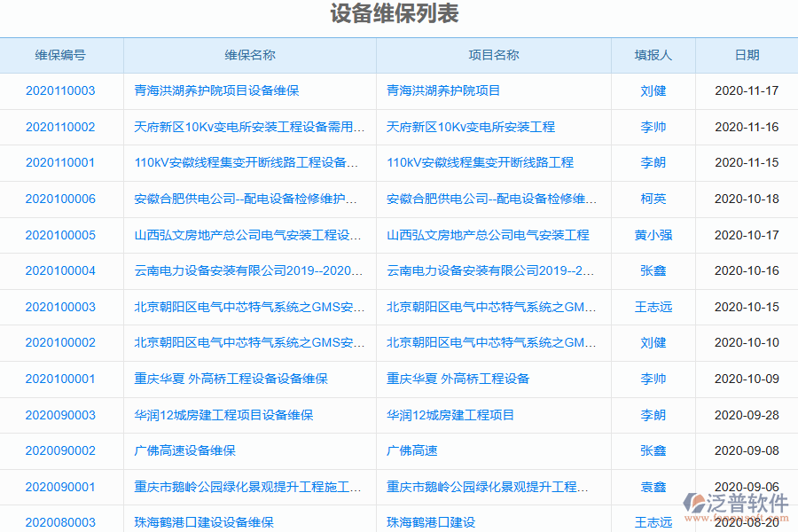Screen dimensions: 798x532
Task: Click the 维保编号 column header
Action: point(58,54)
